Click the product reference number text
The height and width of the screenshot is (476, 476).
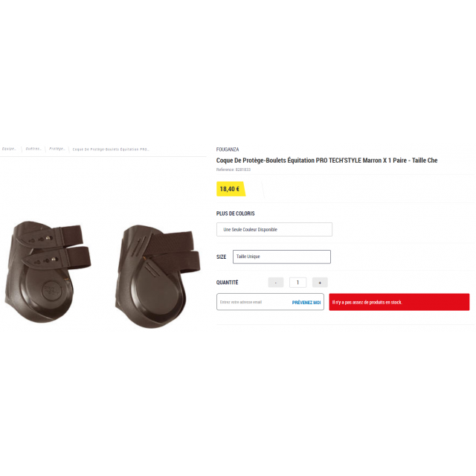(233, 170)
